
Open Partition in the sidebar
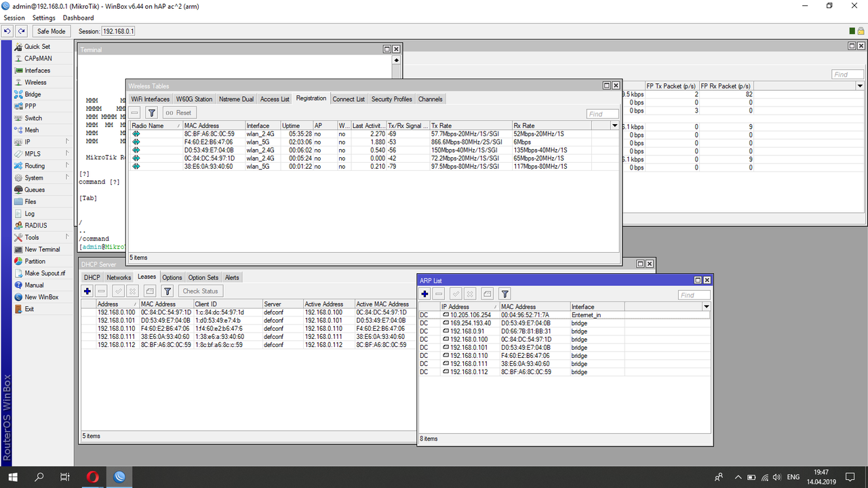(x=35, y=261)
